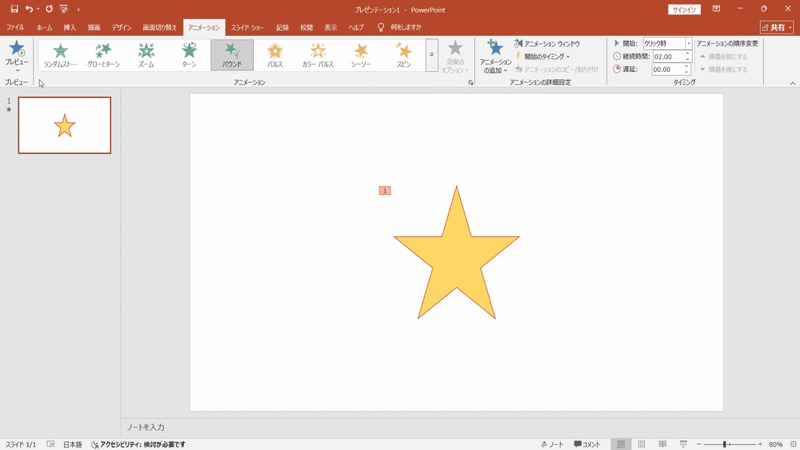Click the 遅延 field showing 00.00
The image size is (800, 450).
667,69
